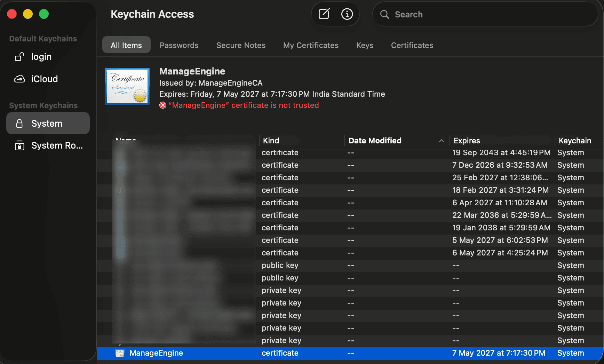Viewport: 604px width, 364px height.
Task: Click expiry 7 May 2027 at 7:17:30 PM
Action: pos(499,353)
